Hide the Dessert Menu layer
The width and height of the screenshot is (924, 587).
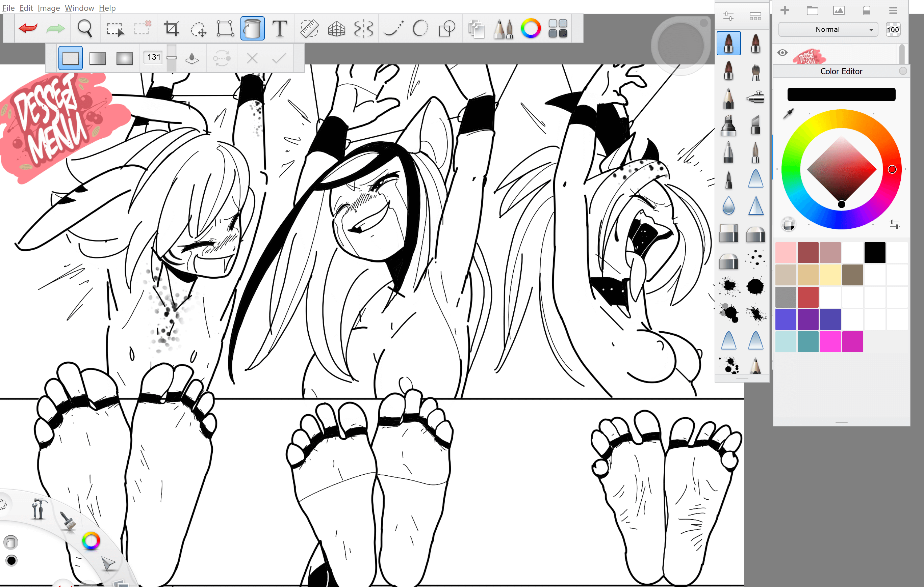pos(782,53)
